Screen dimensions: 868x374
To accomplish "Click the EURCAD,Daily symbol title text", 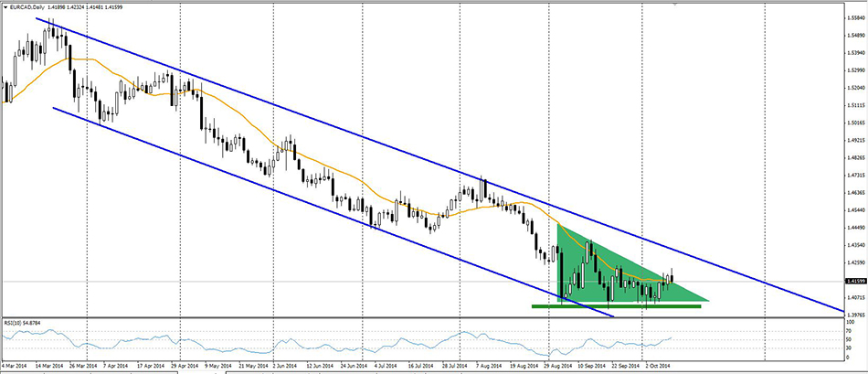I will (x=34, y=7).
